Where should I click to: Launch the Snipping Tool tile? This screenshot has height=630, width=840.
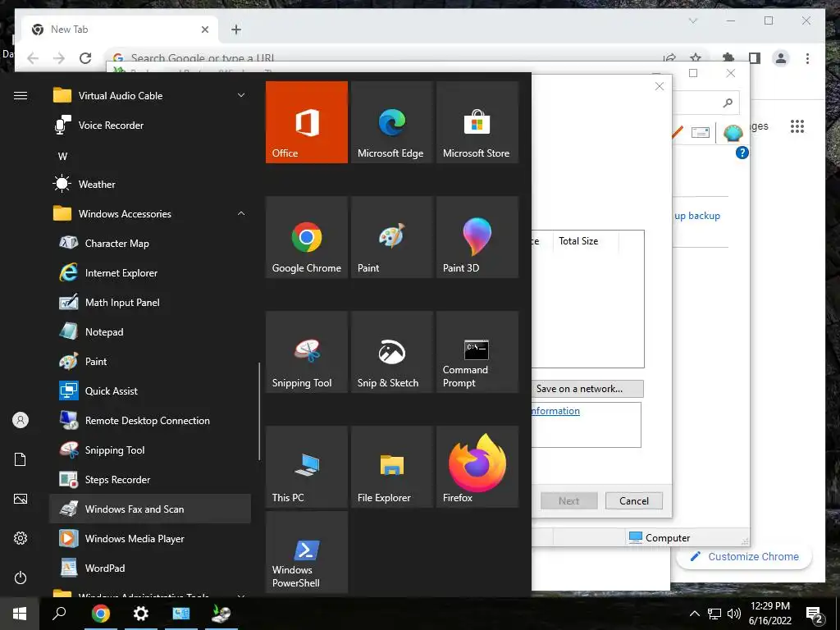tap(307, 352)
